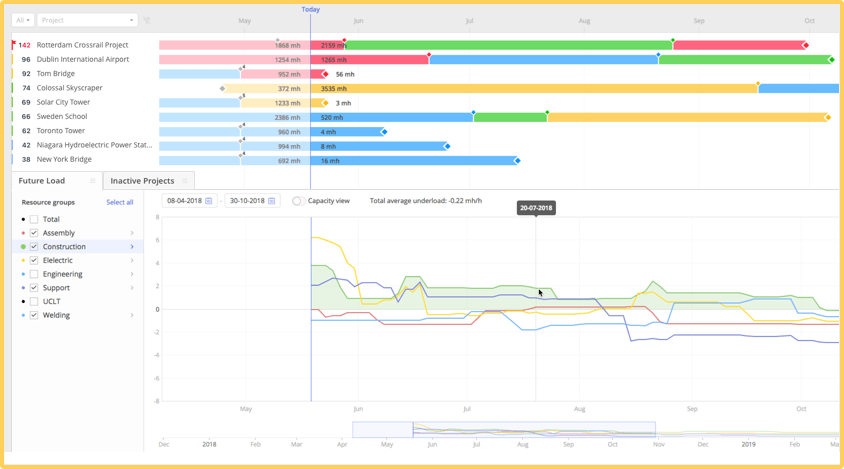Click the red end diamond on Rotterdam Crossrail bar
The height and width of the screenshot is (469, 844).
(x=806, y=45)
